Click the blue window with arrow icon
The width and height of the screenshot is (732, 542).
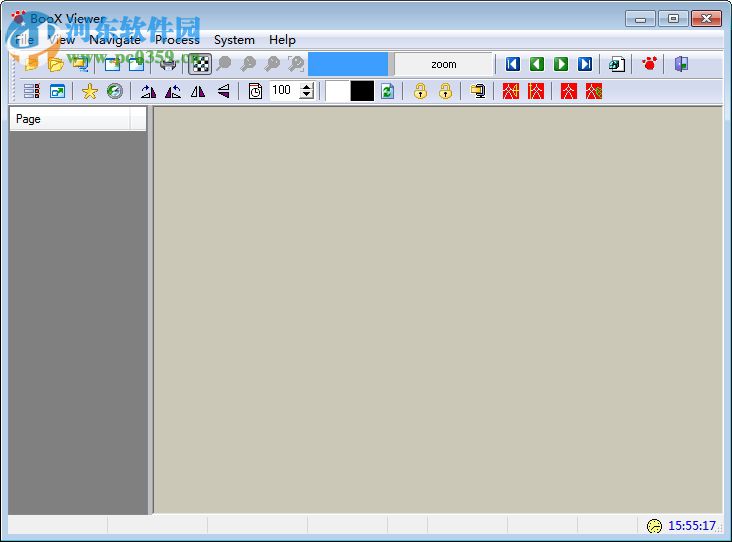pos(57,91)
